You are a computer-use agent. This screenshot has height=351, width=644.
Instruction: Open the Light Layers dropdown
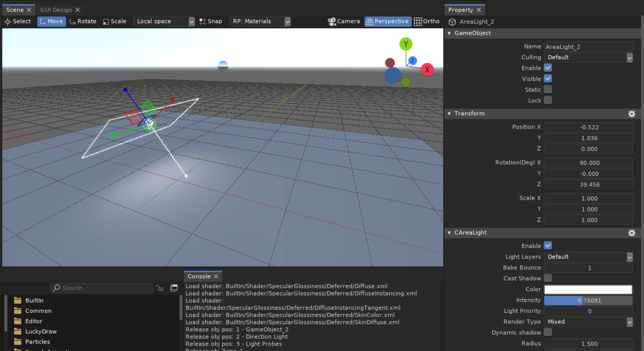[588, 257]
